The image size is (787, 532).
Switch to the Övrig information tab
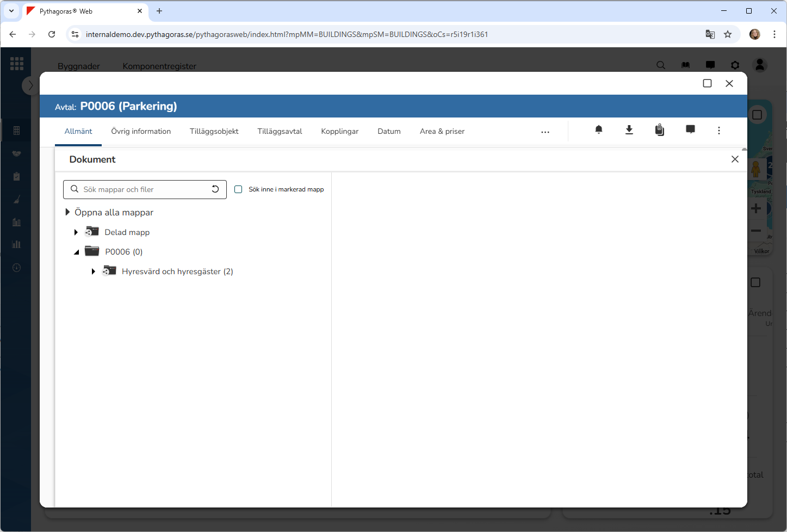click(141, 132)
